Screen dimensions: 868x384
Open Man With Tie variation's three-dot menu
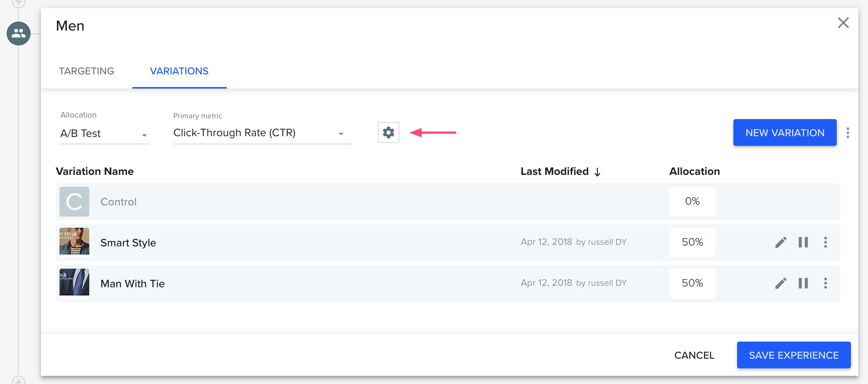pos(825,283)
